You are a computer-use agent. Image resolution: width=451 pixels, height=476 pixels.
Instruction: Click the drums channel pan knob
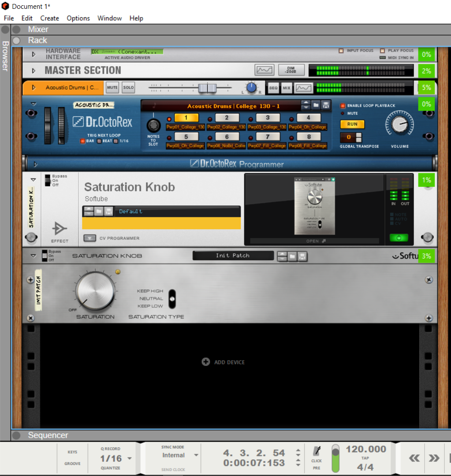(251, 88)
